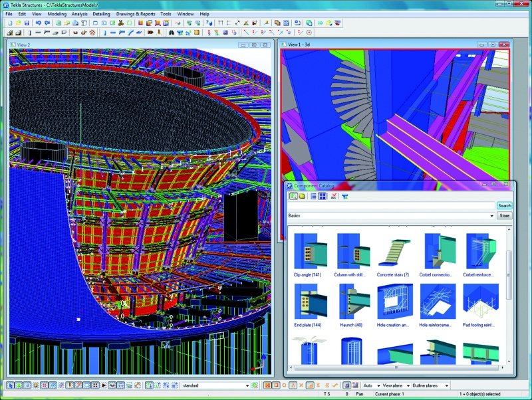Open the File menu
The image size is (532, 400).
click(x=9, y=14)
